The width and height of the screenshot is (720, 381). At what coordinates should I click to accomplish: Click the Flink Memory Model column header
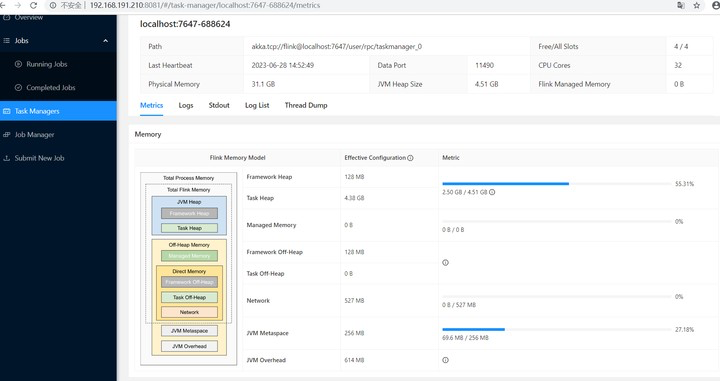(237, 158)
